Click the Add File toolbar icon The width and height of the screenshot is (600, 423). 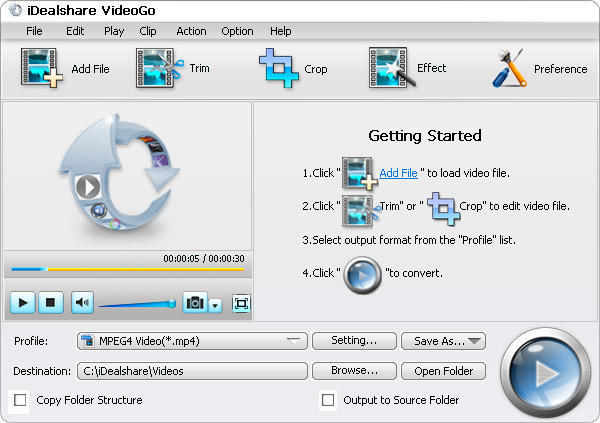pyautogui.click(x=40, y=68)
